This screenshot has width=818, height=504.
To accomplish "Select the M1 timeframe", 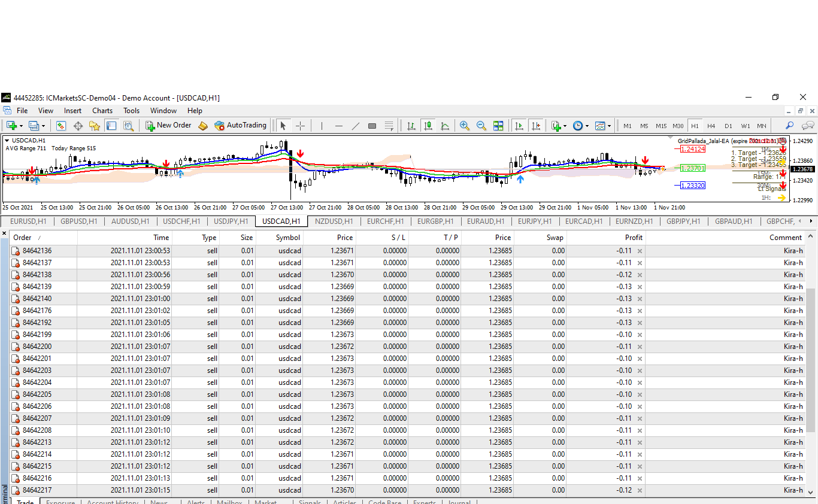I will pos(627,126).
